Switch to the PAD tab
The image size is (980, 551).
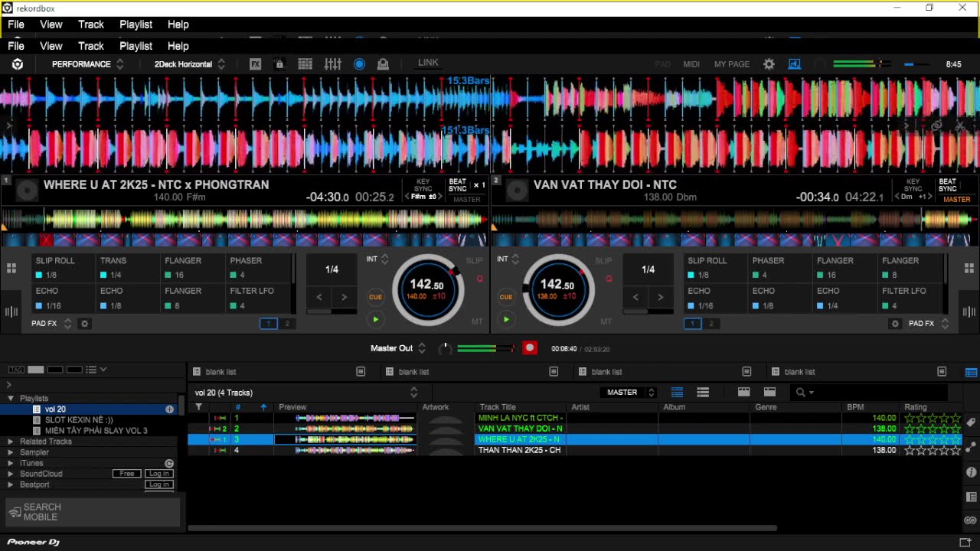point(662,64)
